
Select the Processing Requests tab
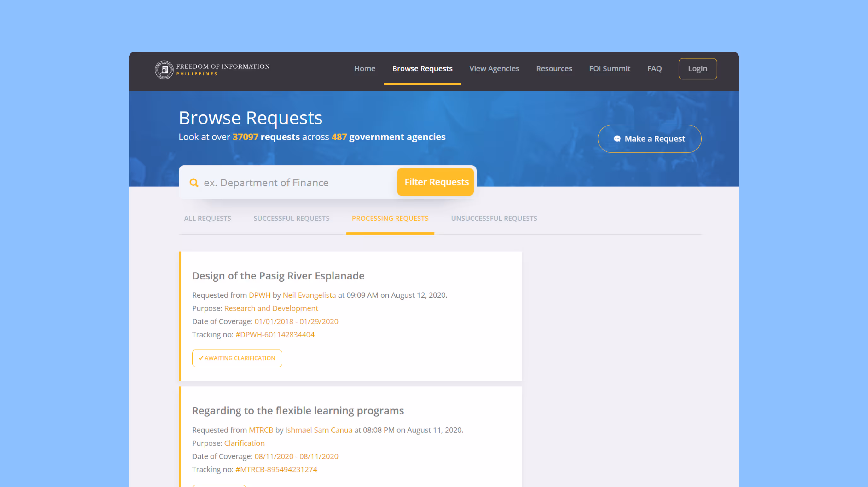[390, 218]
